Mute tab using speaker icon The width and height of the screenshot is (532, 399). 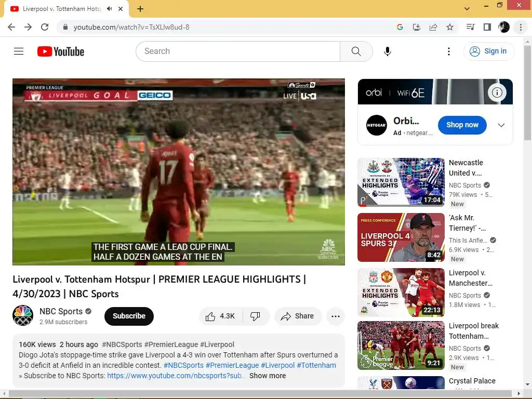[109, 9]
